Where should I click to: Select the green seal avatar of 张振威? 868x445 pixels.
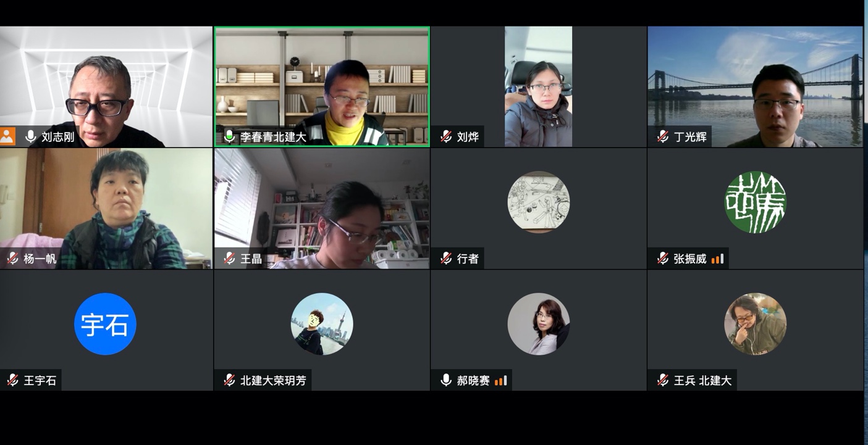755,202
